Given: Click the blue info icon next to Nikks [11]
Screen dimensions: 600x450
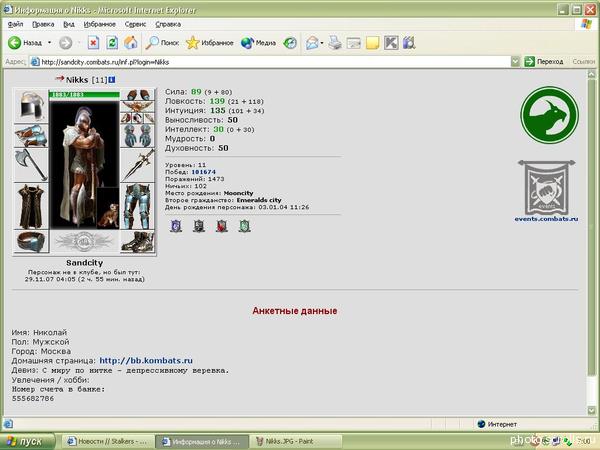Looking at the screenshot, I should 112,80.
